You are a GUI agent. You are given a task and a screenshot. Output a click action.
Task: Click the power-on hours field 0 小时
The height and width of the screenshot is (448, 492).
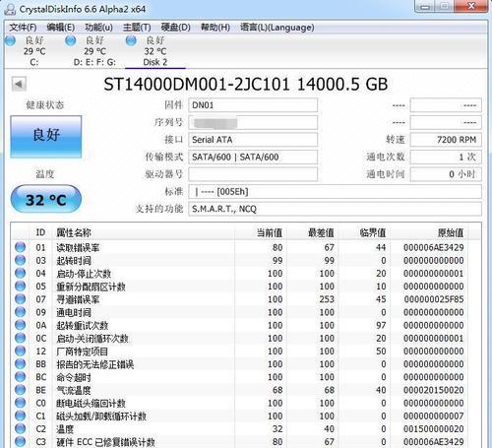446,174
